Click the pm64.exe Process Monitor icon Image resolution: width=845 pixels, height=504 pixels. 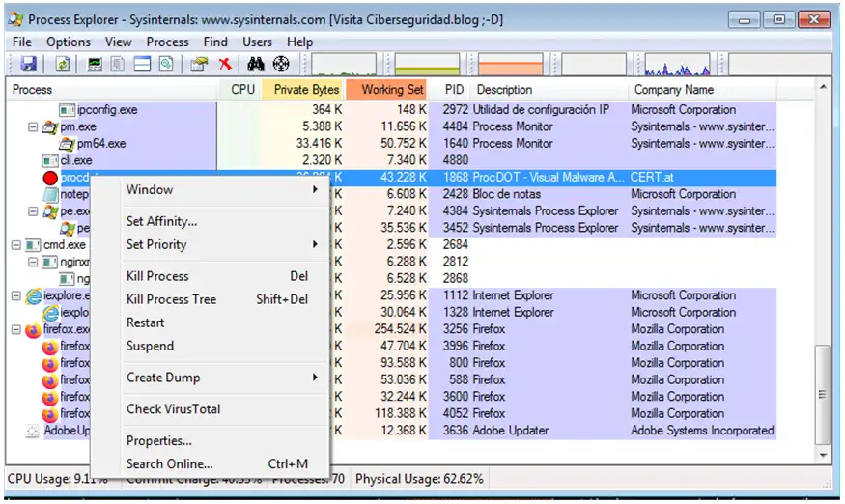[67, 144]
